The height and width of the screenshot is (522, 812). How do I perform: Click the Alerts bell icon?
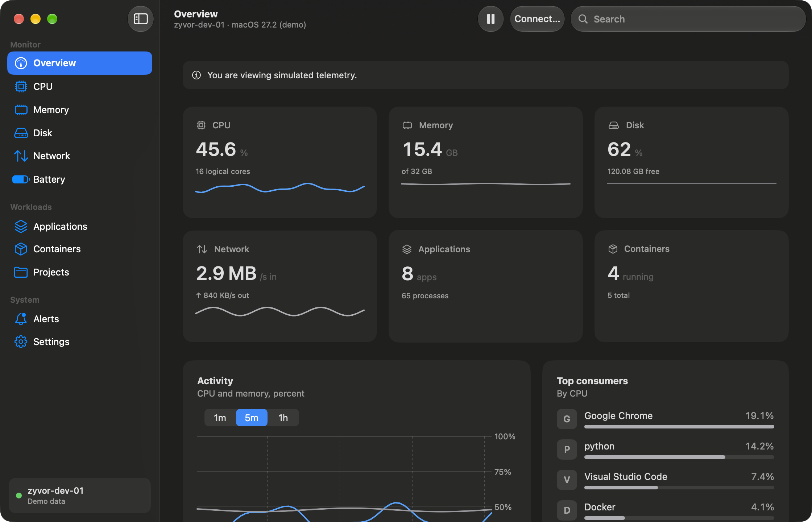coord(21,319)
